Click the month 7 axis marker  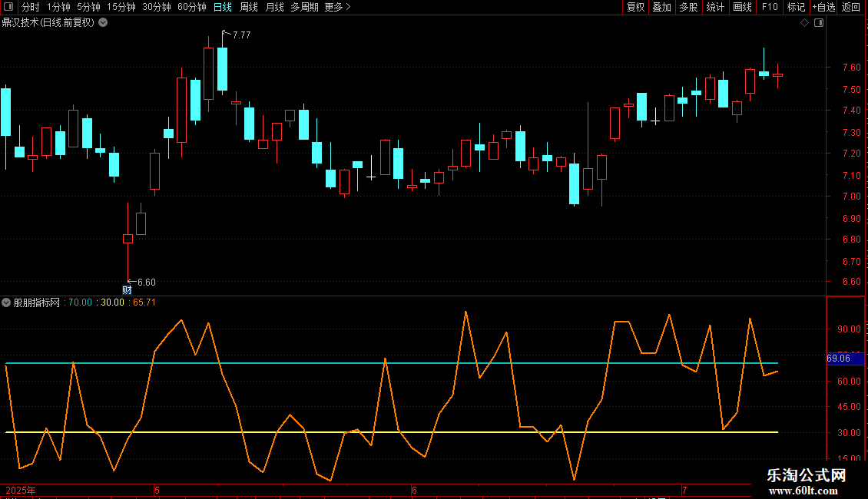[x=684, y=491]
